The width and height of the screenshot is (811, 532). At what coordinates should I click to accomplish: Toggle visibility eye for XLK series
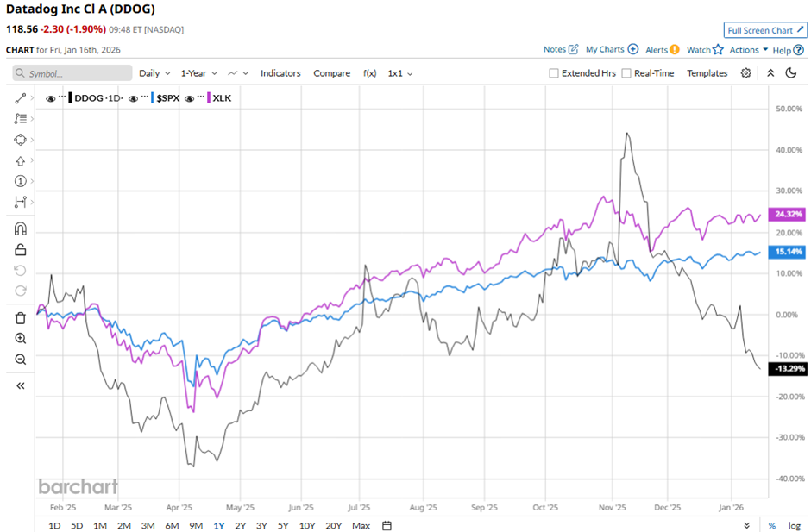point(189,98)
